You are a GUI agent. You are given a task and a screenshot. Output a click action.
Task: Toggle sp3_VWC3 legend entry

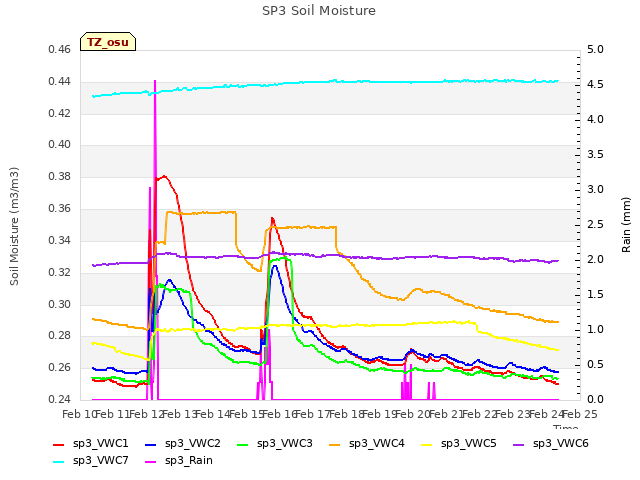275,444
